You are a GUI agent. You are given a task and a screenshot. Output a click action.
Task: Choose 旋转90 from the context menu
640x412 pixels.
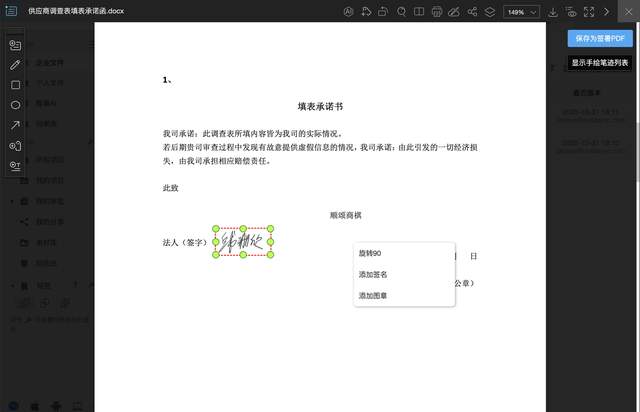point(404,253)
